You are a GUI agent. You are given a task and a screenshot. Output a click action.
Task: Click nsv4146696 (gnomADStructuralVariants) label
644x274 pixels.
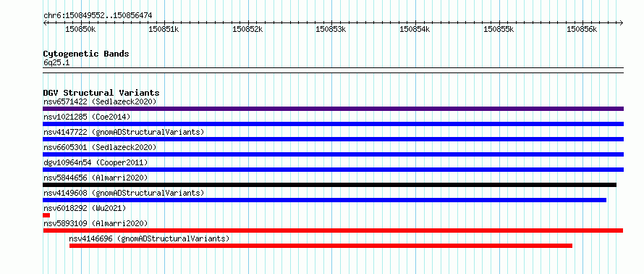point(149,238)
